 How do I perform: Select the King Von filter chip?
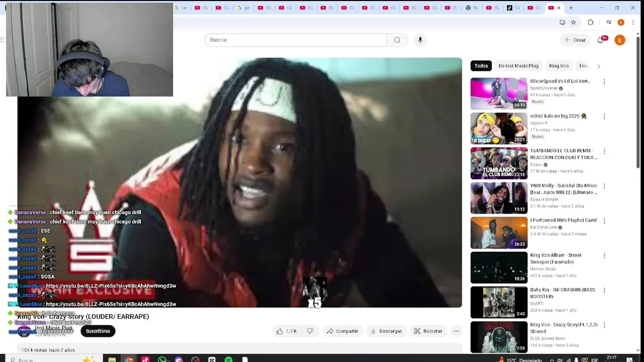pyautogui.click(x=558, y=66)
